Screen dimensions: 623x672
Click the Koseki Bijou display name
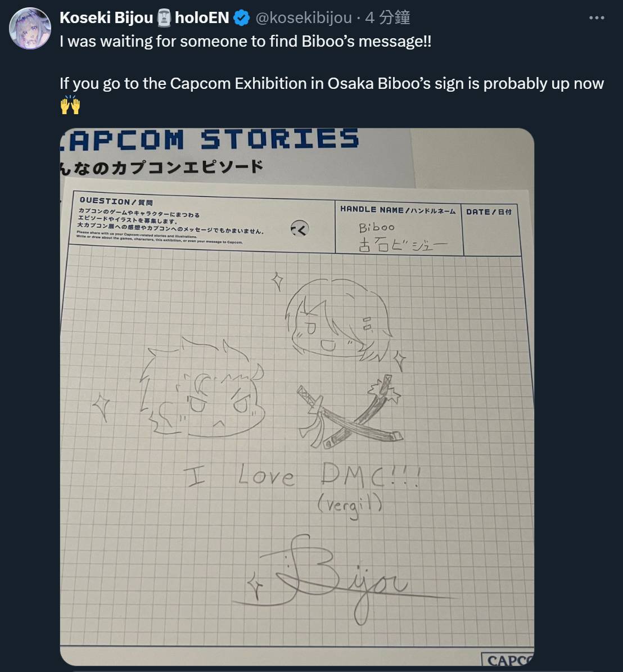click(x=106, y=17)
